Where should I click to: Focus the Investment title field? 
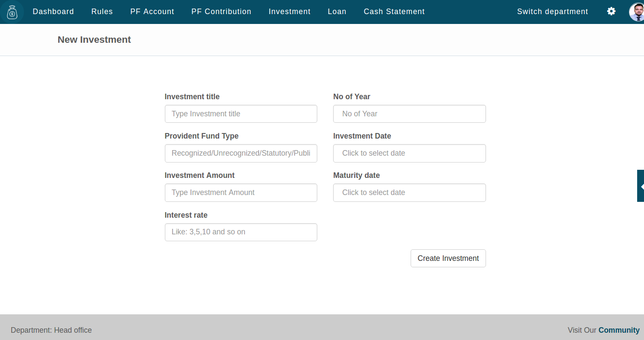(241, 114)
